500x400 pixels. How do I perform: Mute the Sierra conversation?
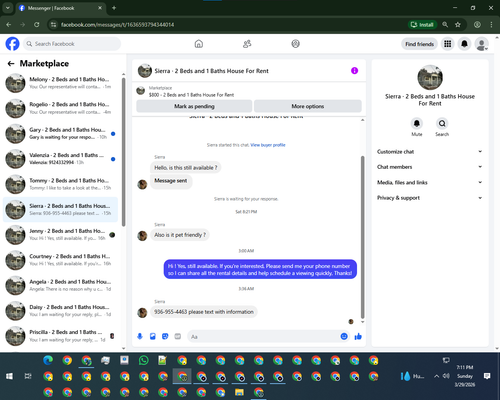click(417, 124)
